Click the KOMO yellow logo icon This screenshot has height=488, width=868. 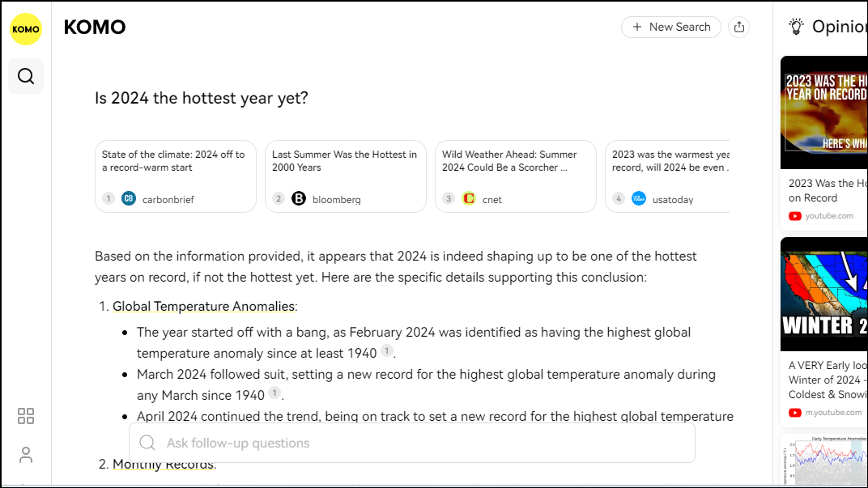(26, 30)
